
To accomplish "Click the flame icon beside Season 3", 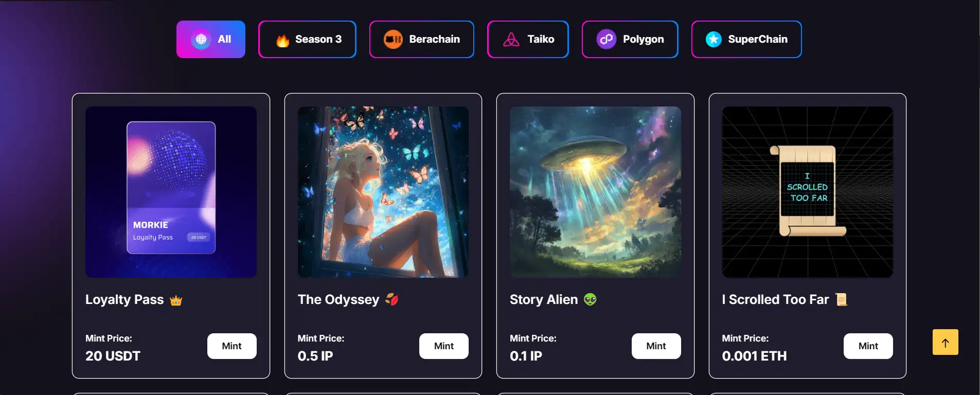I will (282, 40).
